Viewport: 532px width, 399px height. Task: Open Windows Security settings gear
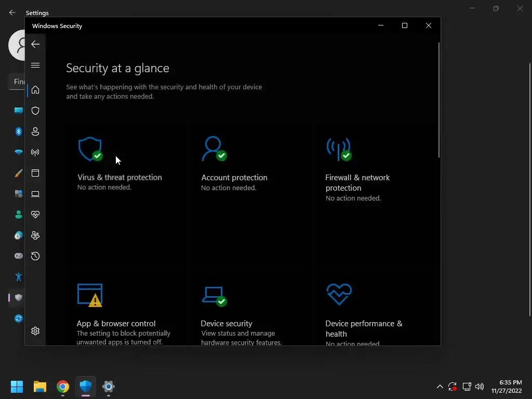coord(35,331)
